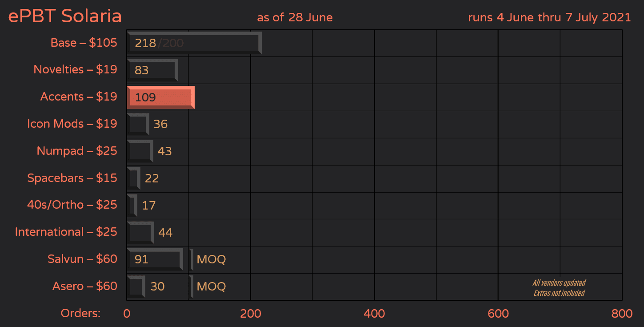Select the 40s/Ortho kit bar
This screenshot has width=644, height=327.
pyautogui.click(x=131, y=205)
